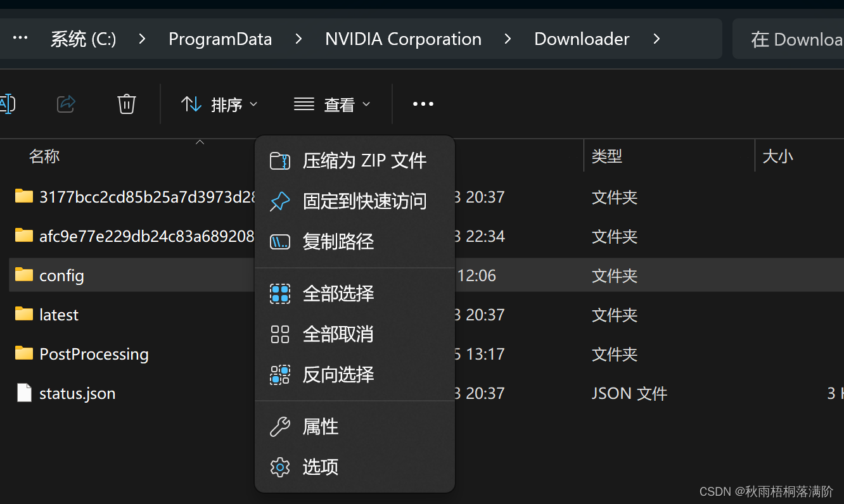The height and width of the screenshot is (504, 844).
Task: Expand chevron after Downloader breadcrumb
Action: point(656,39)
